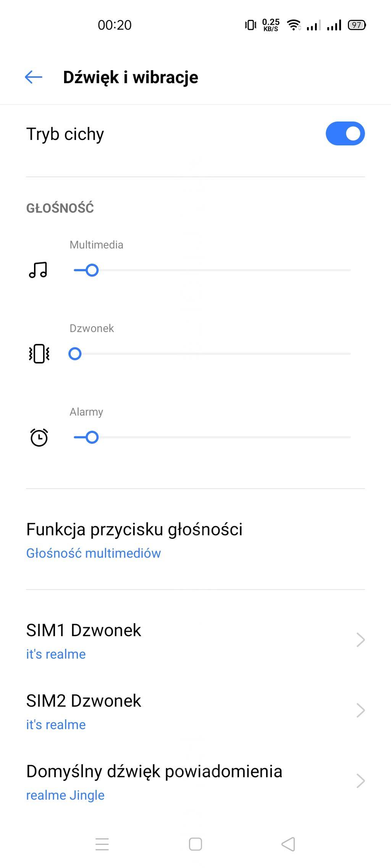Expand SIM1 Dzwonek chevron
Screen dimensions: 391x868
pyautogui.click(x=360, y=640)
